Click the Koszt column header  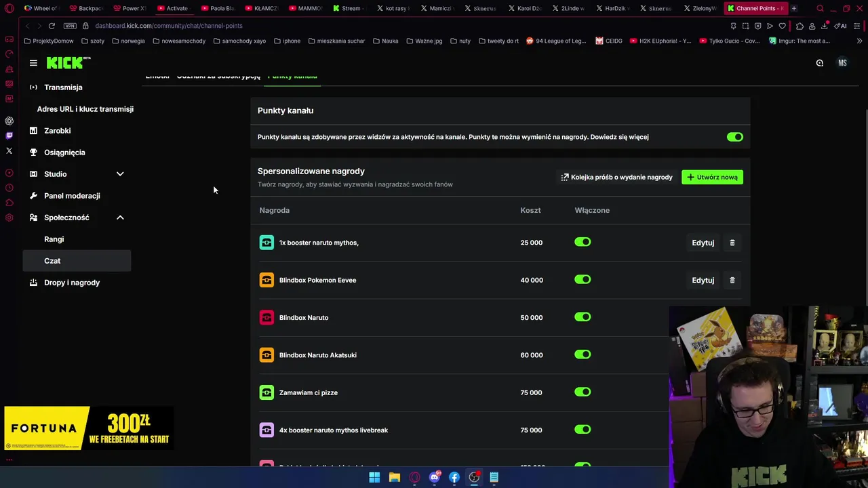coord(530,210)
